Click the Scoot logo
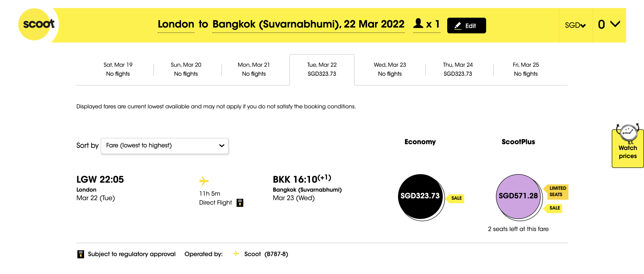This screenshot has height=274, width=644. [38, 24]
